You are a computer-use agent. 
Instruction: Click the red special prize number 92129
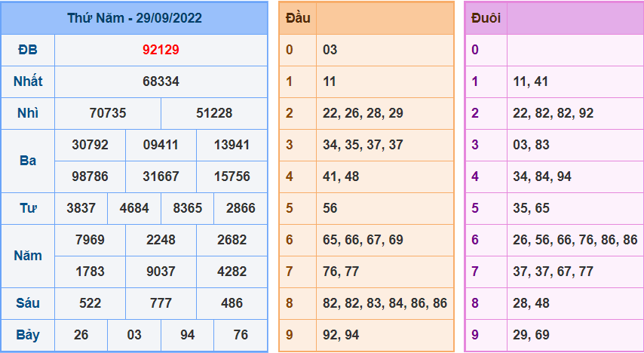pyautogui.click(x=161, y=50)
